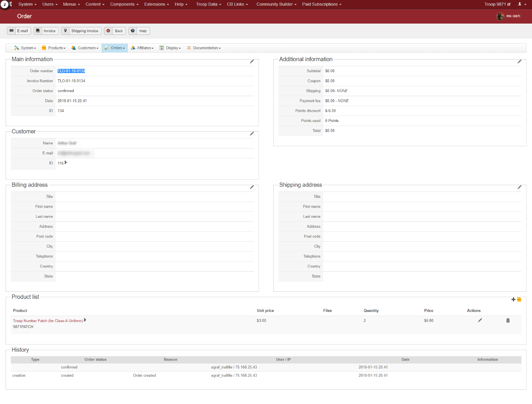
Task: Expand the Customers dropdown
Action: (85, 48)
